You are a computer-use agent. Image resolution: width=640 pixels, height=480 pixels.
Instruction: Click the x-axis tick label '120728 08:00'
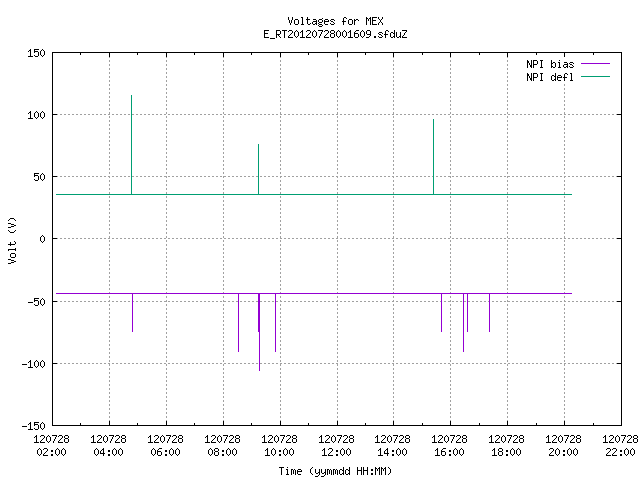coord(222,446)
